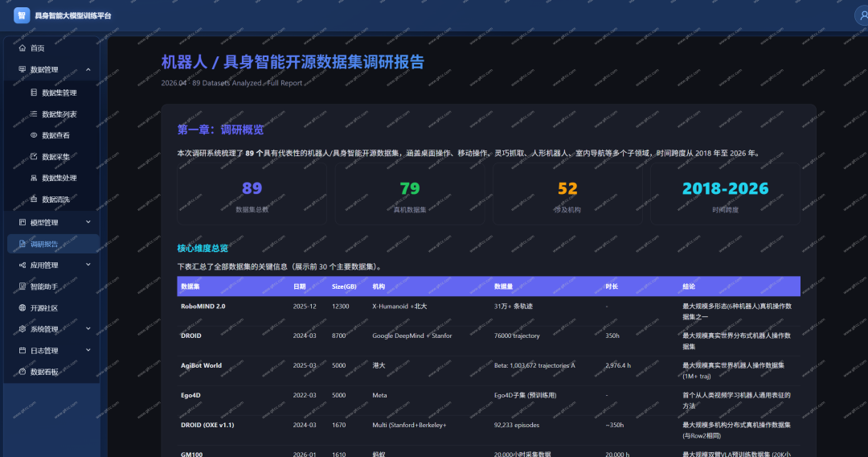This screenshot has width=868, height=457.
Task: Click the 2026-01 date cell
Action: pos(305,455)
